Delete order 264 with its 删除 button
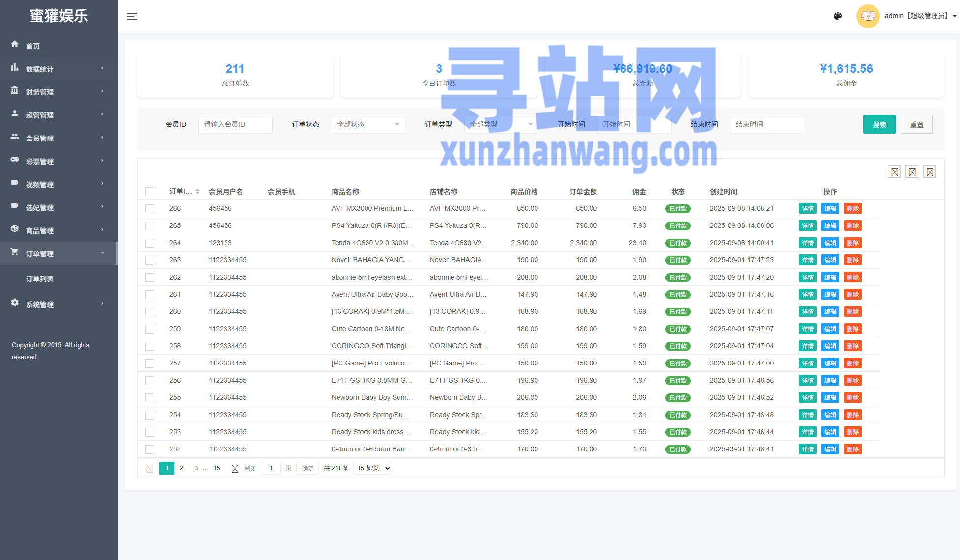The height and width of the screenshot is (560, 960). coord(852,243)
